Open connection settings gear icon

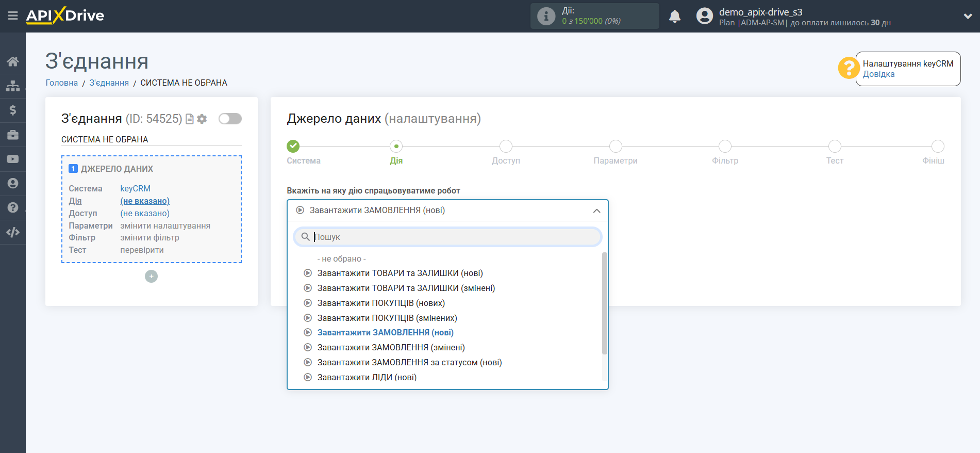point(202,119)
